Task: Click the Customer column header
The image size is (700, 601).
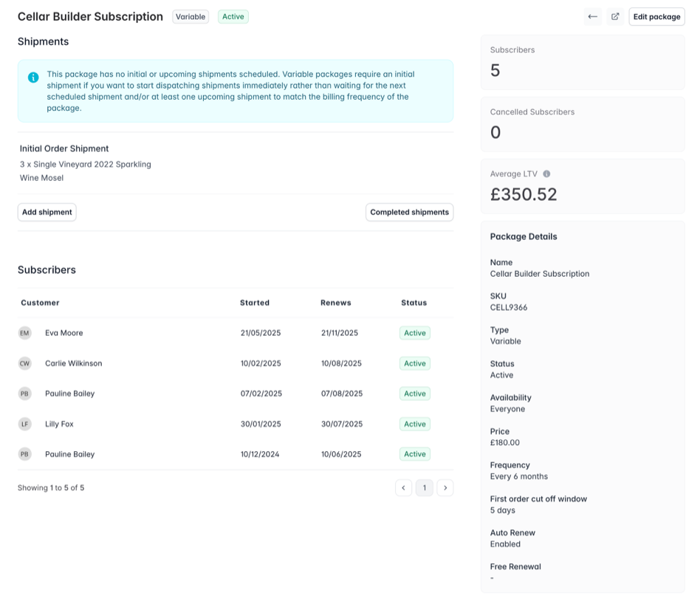Action: pos(40,303)
